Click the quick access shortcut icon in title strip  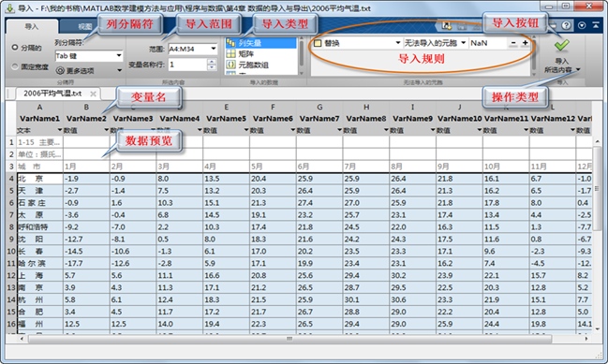[447, 26]
